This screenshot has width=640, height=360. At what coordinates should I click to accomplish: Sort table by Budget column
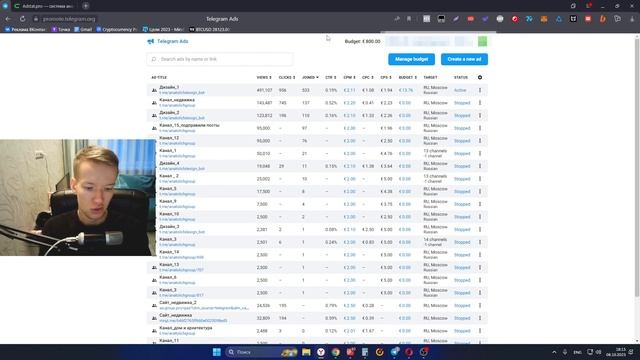click(x=408, y=77)
